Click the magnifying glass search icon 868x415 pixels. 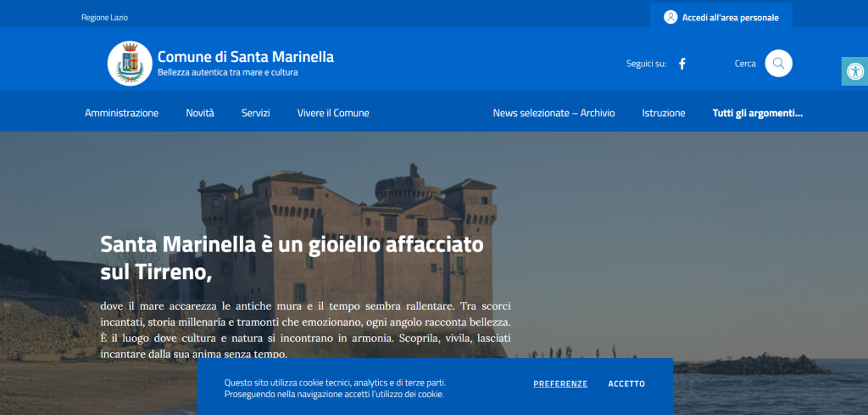click(778, 64)
